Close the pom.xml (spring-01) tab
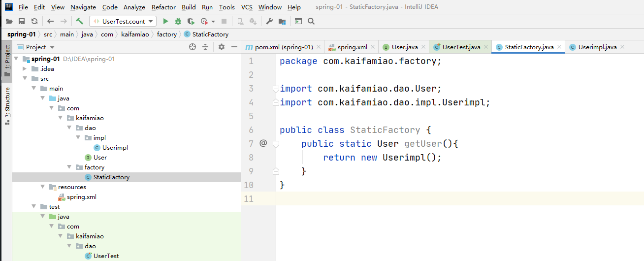Screen dimensions: 644x261 319,47
